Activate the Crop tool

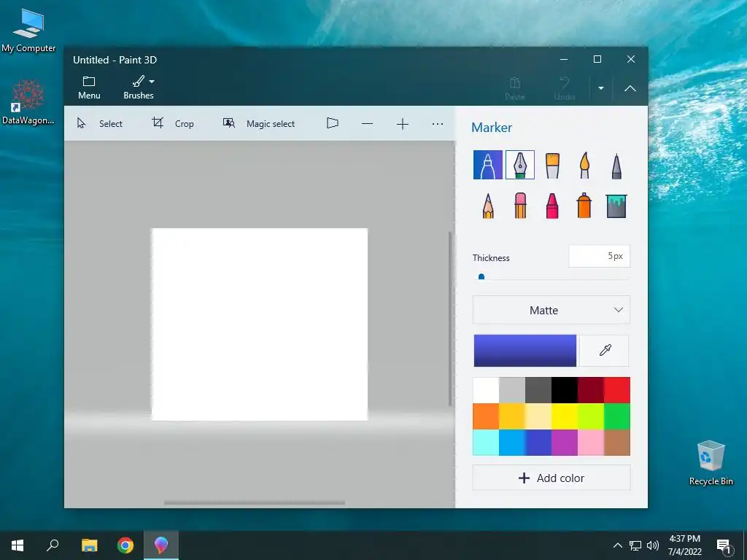(x=172, y=123)
